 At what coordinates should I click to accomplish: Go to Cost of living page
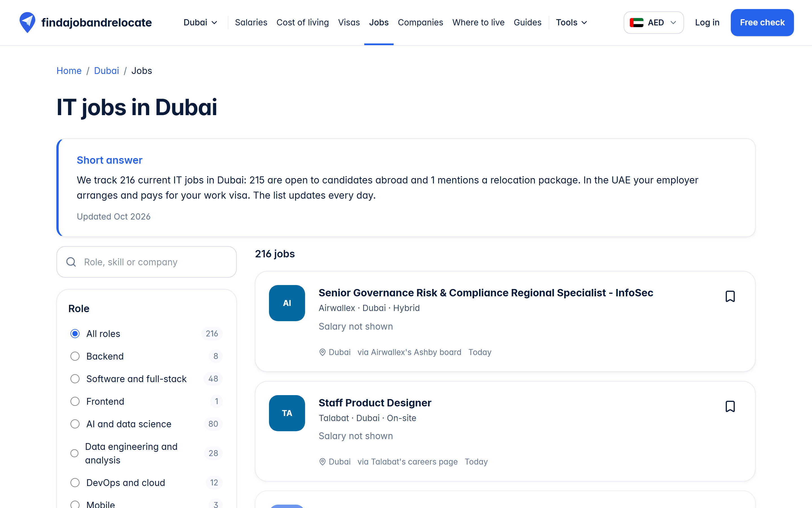coord(303,23)
